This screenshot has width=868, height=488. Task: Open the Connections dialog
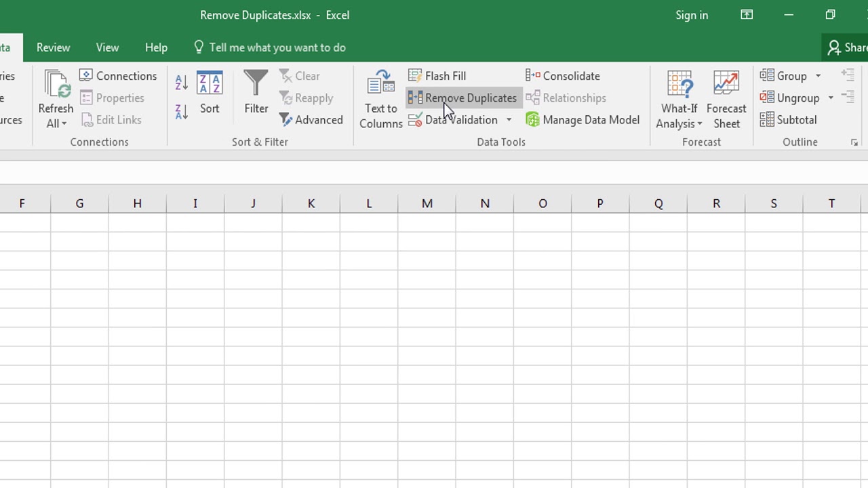pyautogui.click(x=118, y=76)
